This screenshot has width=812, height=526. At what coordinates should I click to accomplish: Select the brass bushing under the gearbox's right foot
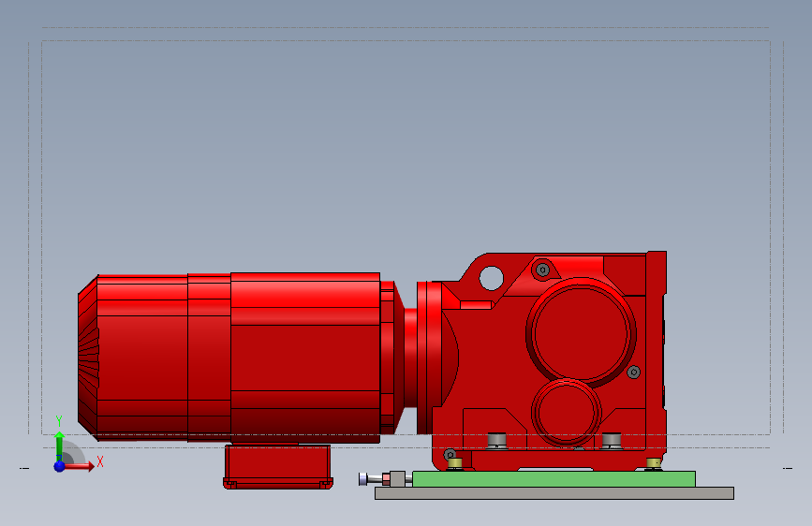pyautogui.click(x=654, y=464)
